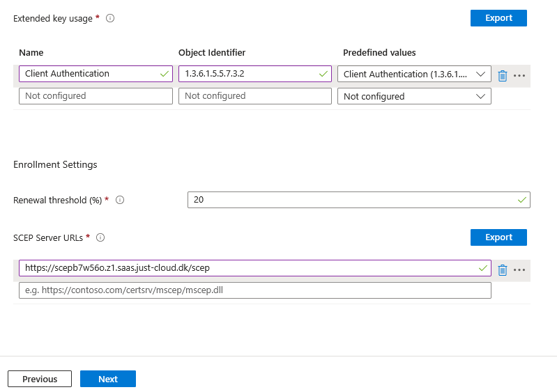The height and width of the screenshot is (392, 557).
Task: Expand the Client Authentication predefined values dropdown
Action: pos(414,74)
